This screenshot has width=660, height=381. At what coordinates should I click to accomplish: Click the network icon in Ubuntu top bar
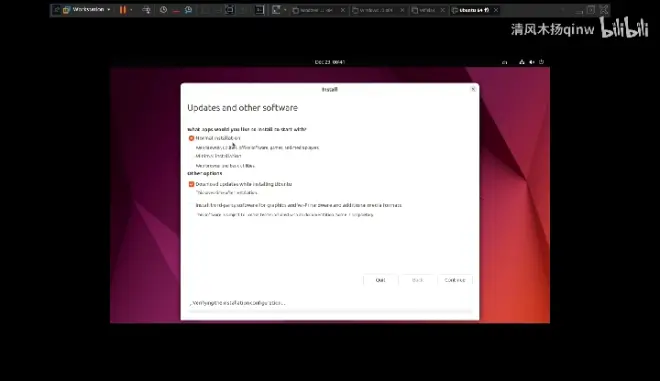tap(522, 62)
